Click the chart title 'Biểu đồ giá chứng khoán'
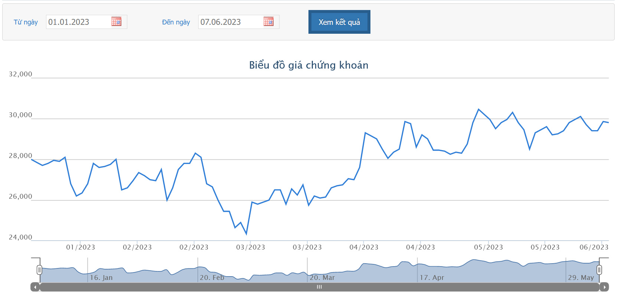The height and width of the screenshot is (294, 644). [308, 65]
